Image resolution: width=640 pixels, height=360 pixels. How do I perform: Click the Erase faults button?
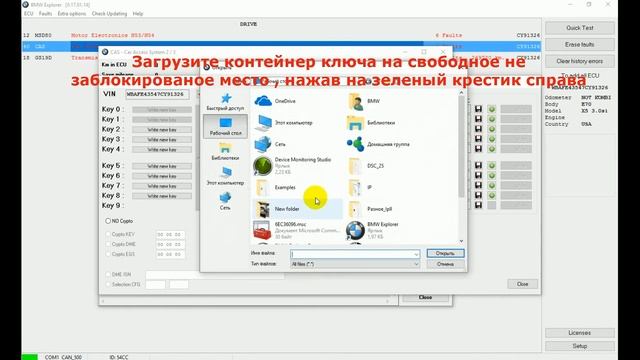click(580, 44)
